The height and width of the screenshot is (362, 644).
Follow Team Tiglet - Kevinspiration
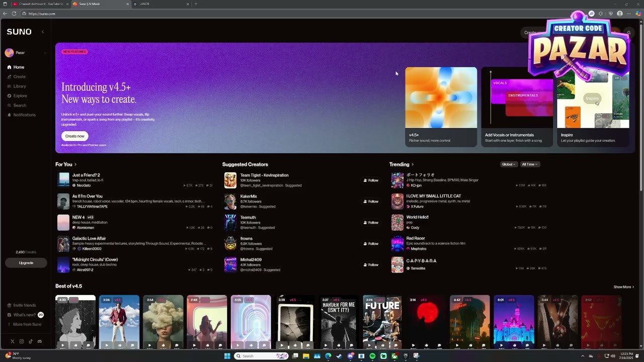371,180
